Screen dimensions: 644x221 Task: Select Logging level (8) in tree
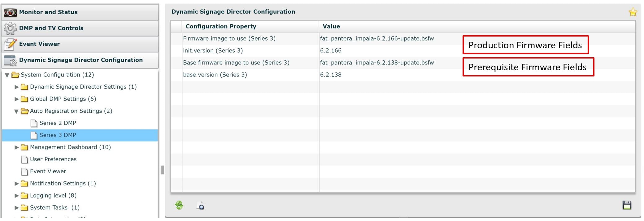point(53,196)
